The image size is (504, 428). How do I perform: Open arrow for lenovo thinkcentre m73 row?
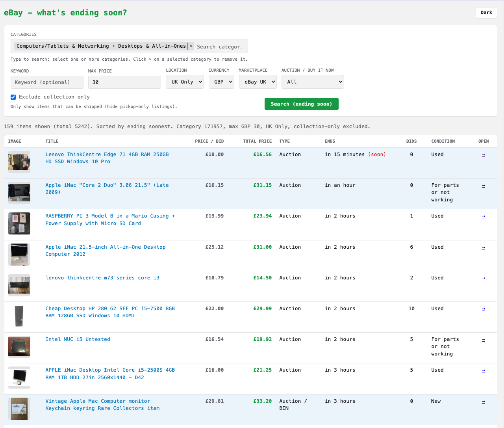[x=483, y=278]
